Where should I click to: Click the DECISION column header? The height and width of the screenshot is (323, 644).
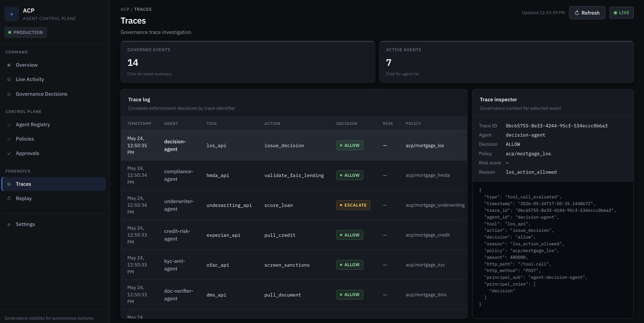[x=346, y=124]
